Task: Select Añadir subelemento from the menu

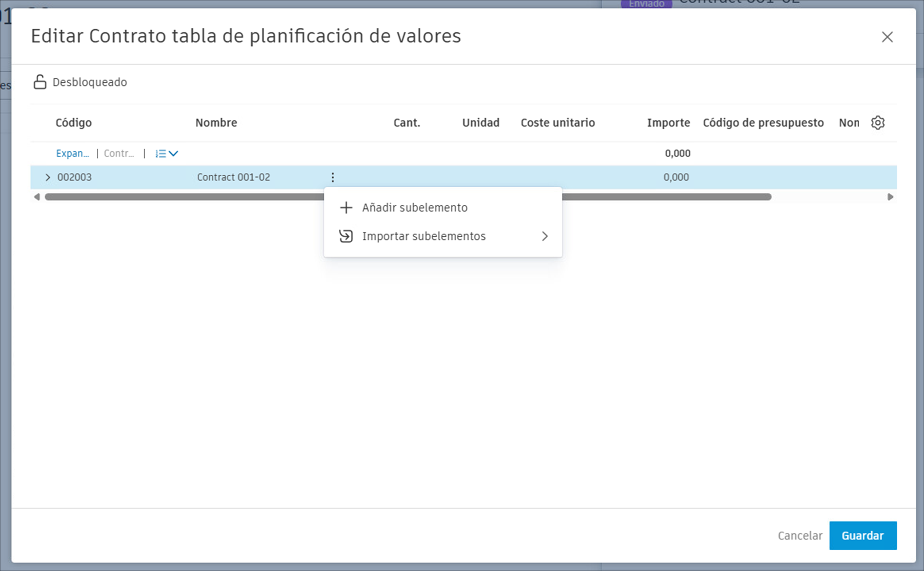Action: click(414, 207)
